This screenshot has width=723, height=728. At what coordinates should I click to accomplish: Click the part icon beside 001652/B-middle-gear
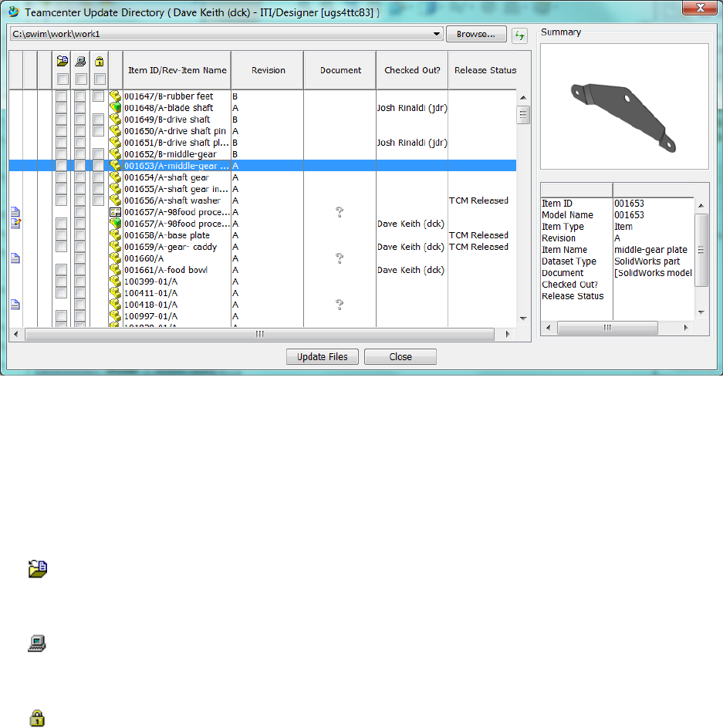pos(115,154)
